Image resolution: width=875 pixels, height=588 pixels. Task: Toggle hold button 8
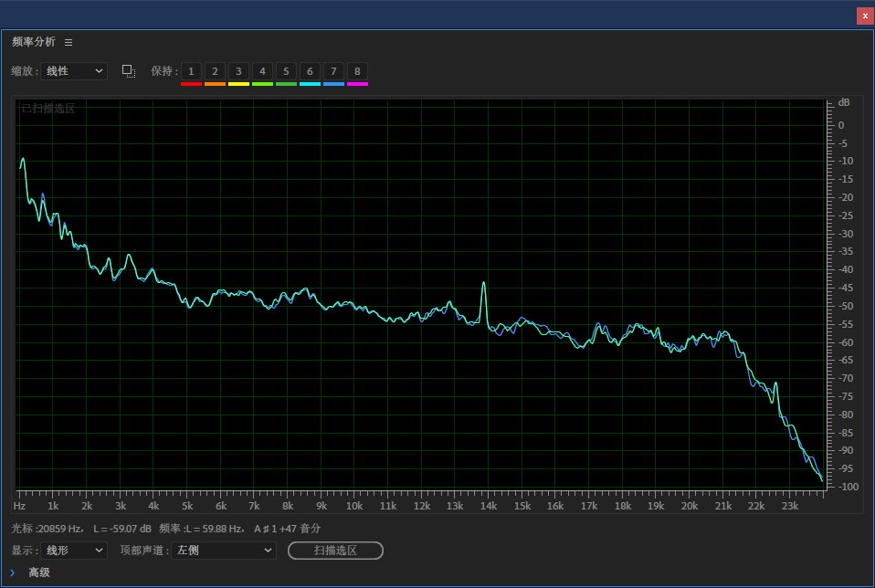[357, 71]
